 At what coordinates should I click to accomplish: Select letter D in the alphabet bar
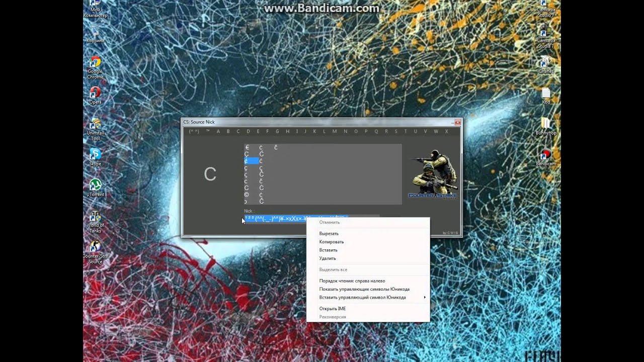click(x=248, y=132)
